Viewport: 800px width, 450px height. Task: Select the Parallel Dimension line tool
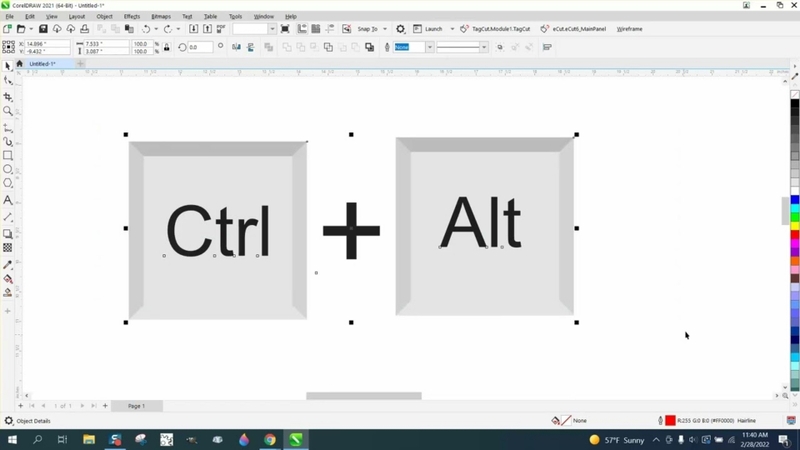coord(8,217)
